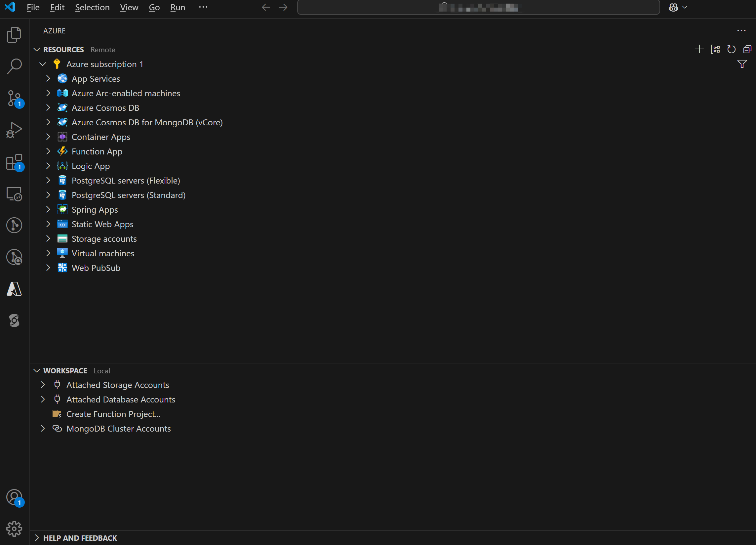
Task: Click the Web PubSub icon
Action: pos(62,268)
